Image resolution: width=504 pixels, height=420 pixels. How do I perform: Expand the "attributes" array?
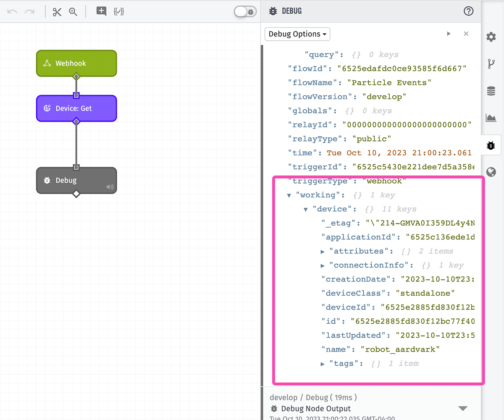323,252
